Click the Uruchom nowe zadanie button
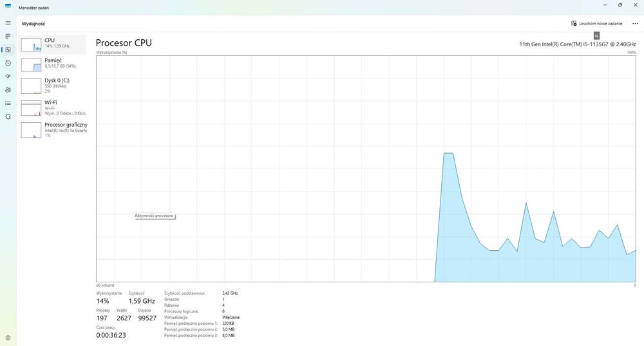644x346 pixels. click(596, 23)
